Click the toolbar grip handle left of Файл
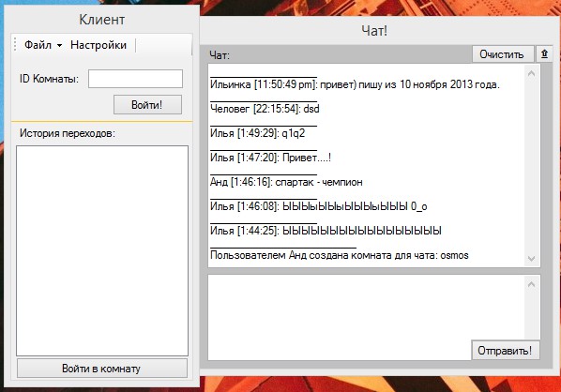Screen dimensions: 561x392 (15, 45)
